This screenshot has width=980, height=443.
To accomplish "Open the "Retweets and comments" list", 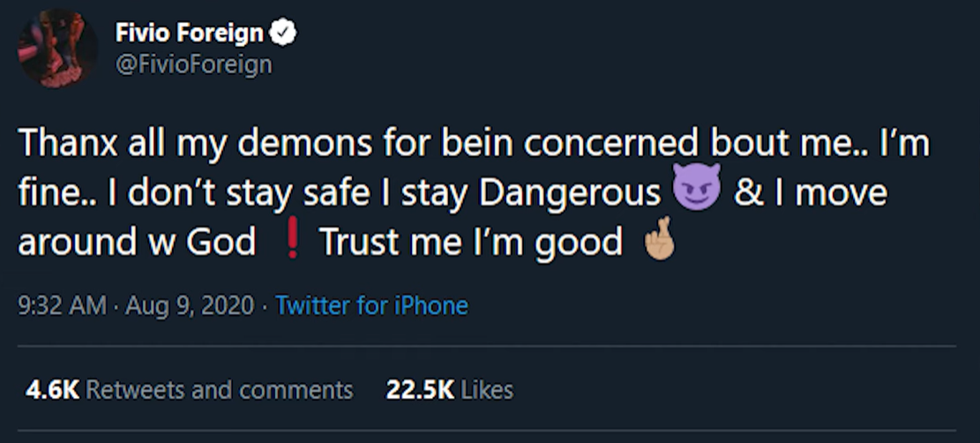I will point(220,389).
